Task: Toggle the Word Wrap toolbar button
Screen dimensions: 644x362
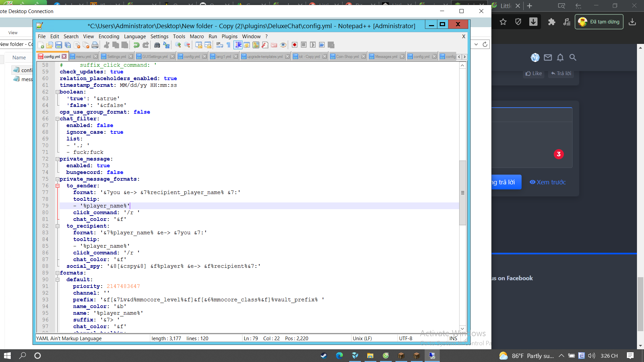Action: (x=220, y=45)
